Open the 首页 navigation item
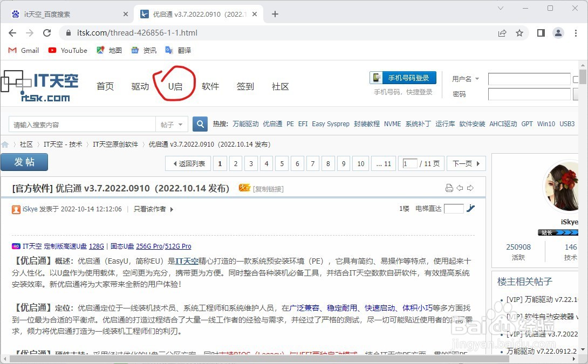The image size is (588, 364). (x=105, y=87)
